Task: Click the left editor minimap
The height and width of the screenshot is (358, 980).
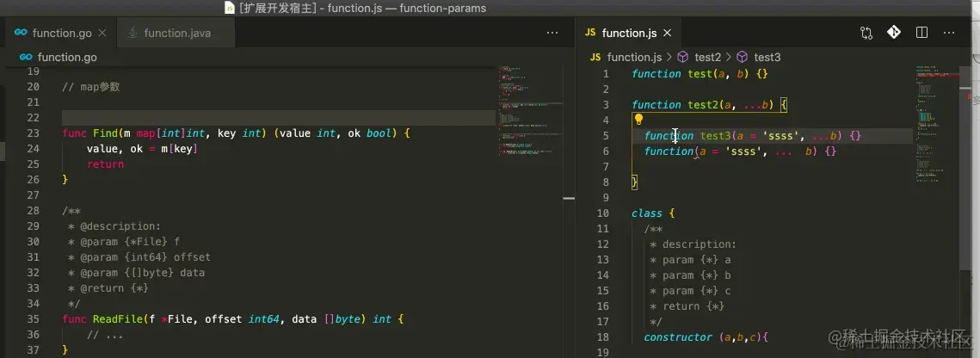Action: [530, 113]
